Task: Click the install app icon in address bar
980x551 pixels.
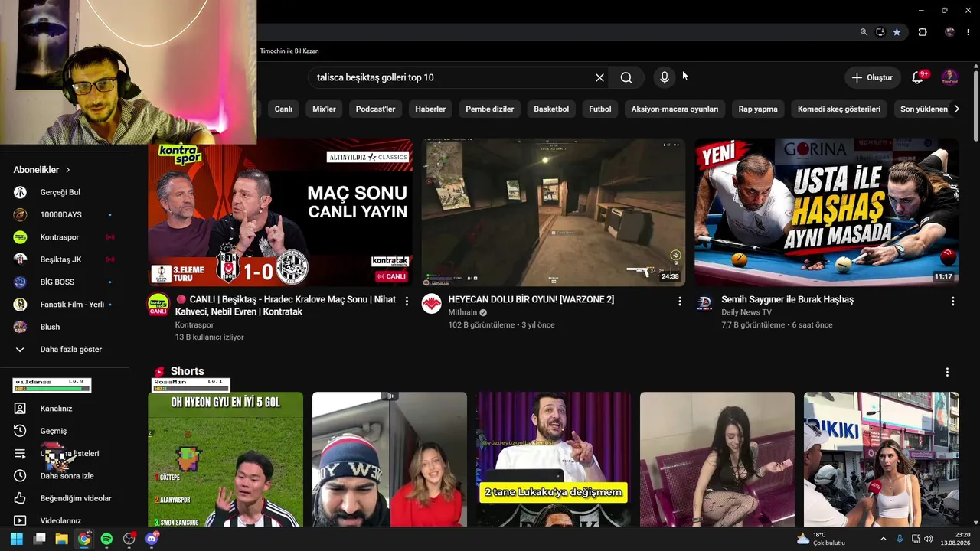Action: (x=880, y=32)
